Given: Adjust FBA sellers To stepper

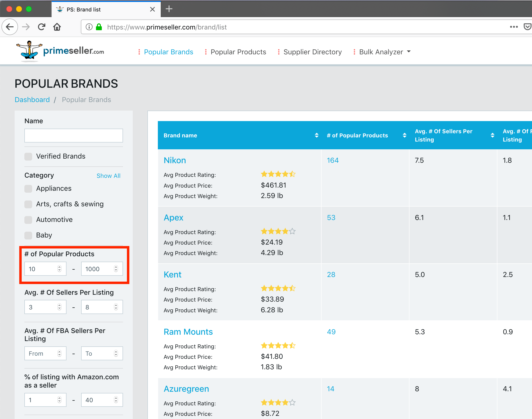Looking at the screenshot, I should coord(116,353).
